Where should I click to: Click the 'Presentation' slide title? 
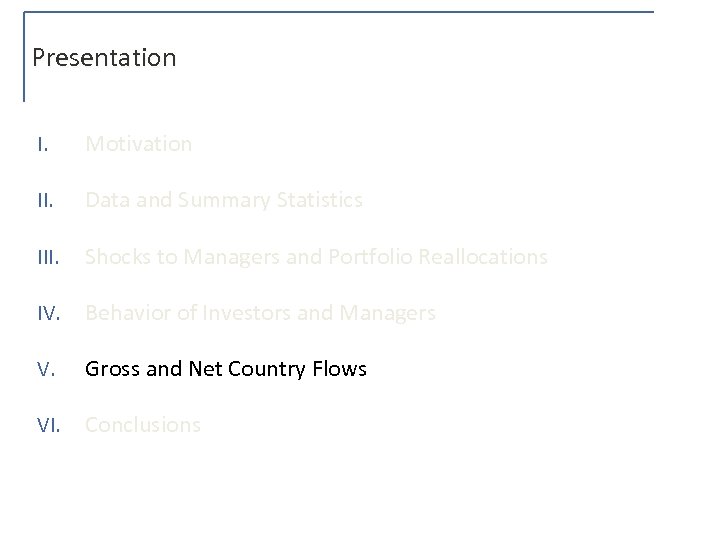[x=104, y=58]
